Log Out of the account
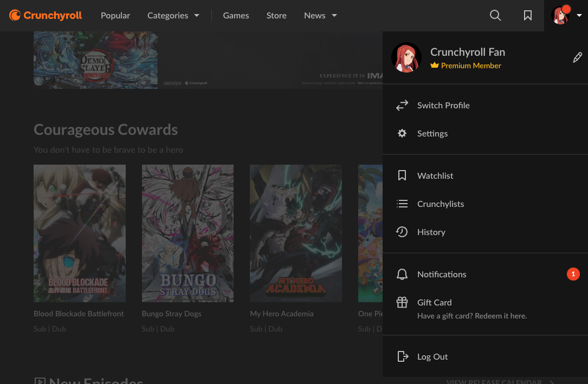Image resolution: width=588 pixels, height=384 pixels. click(485, 357)
